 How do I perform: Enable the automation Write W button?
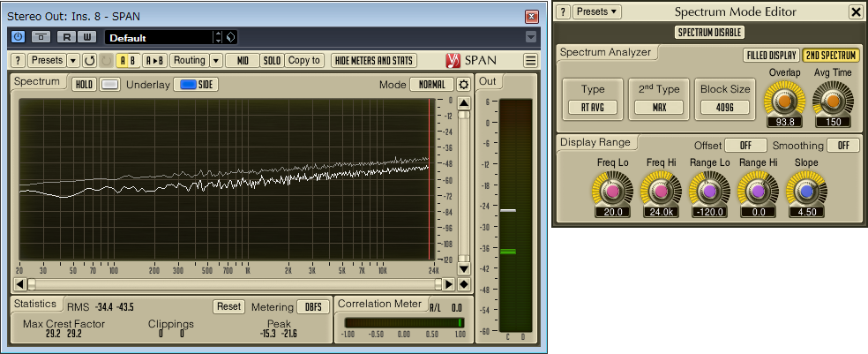[87, 37]
